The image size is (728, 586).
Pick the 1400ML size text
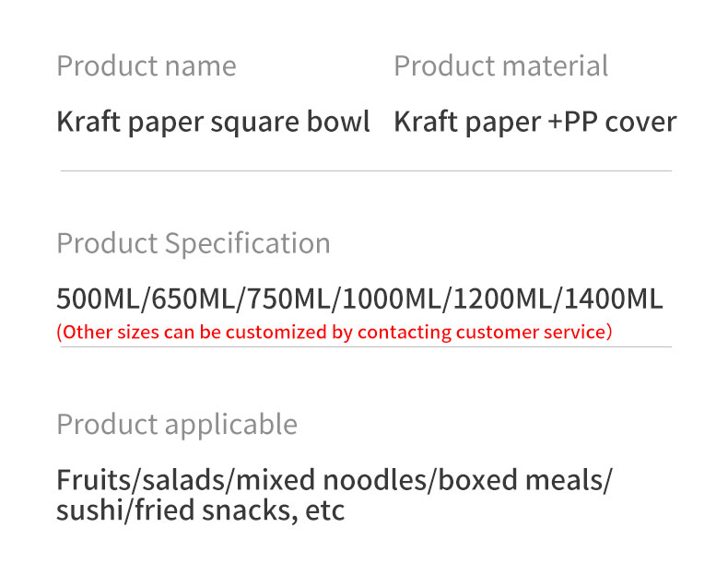click(614, 299)
